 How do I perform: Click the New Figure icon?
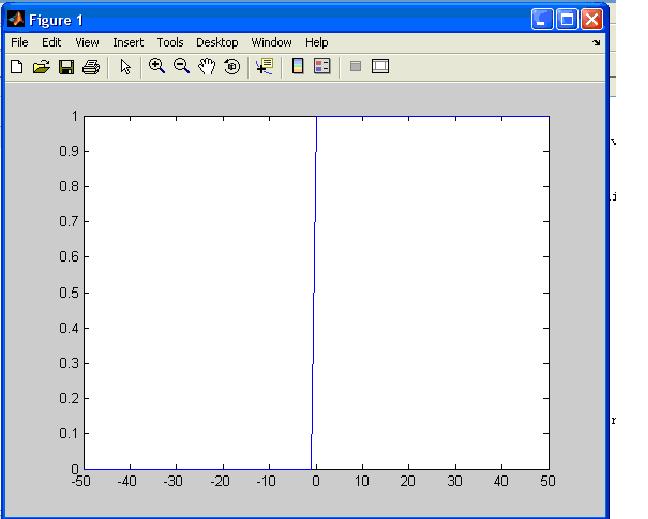click(x=17, y=67)
